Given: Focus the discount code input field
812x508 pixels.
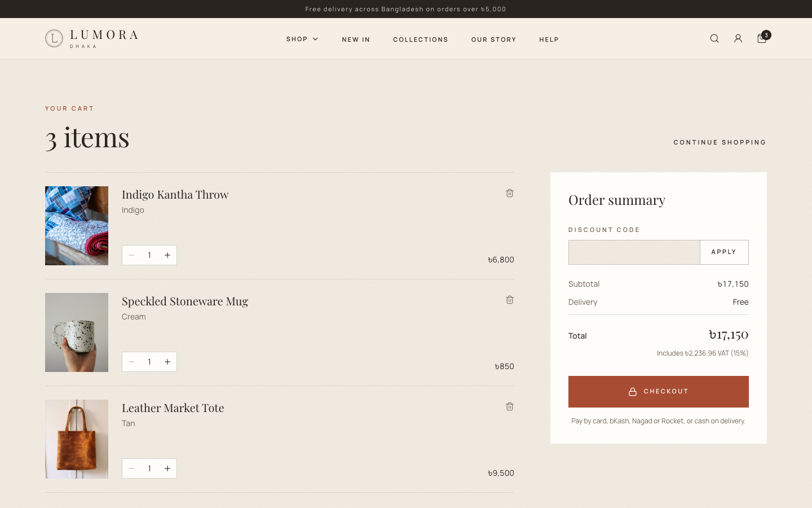Looking at the screenshot, I should coord(634,252).
